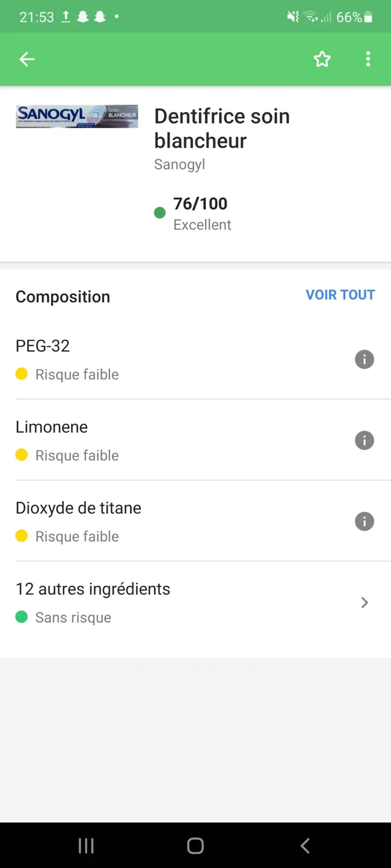Expand the 12 autres ingrédients chevron

365,602
